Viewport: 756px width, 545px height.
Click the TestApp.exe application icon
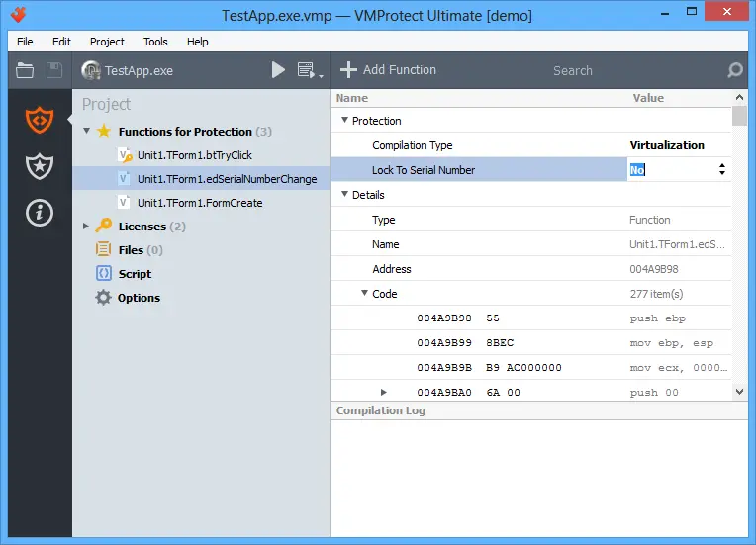[91, 70]
